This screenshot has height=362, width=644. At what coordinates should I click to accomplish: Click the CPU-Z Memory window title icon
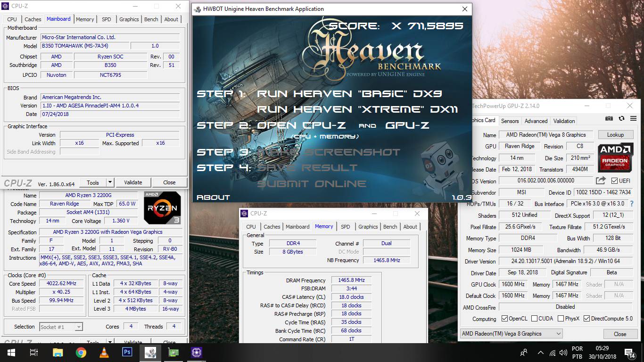(244, 214)
